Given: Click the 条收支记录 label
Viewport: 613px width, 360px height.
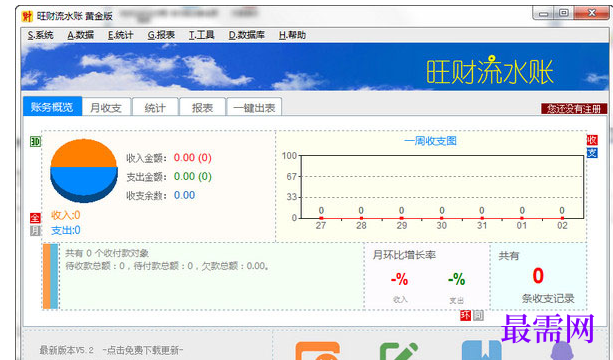Looking at the screenshot, I should pos(548,299).
